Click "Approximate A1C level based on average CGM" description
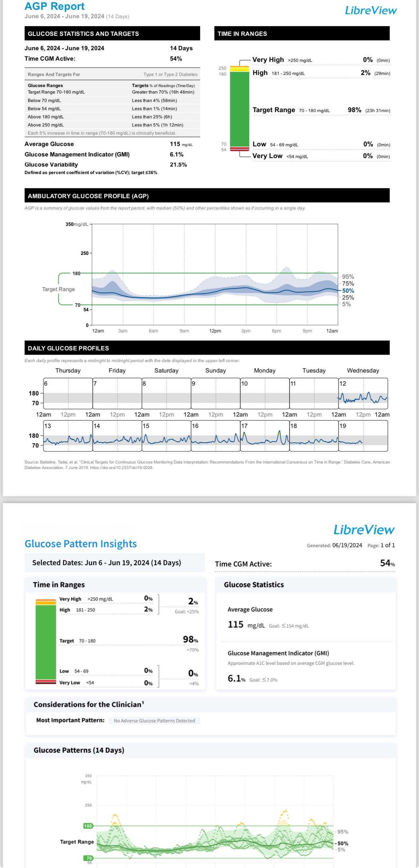This screenshot has width=419, height=868. coord(291,663)
